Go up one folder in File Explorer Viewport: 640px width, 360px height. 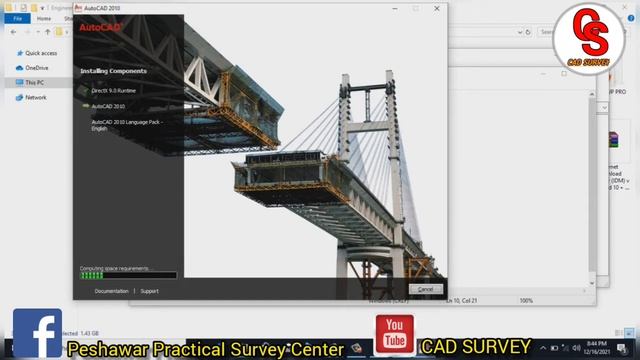pos(48,32)
